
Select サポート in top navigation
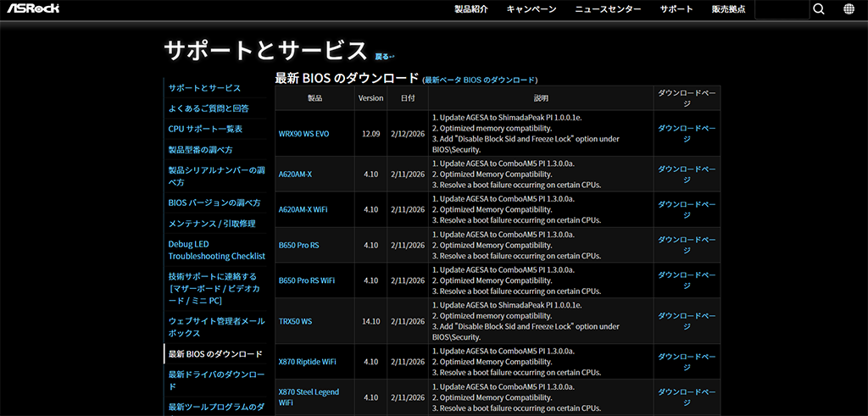tap(676, 9)
